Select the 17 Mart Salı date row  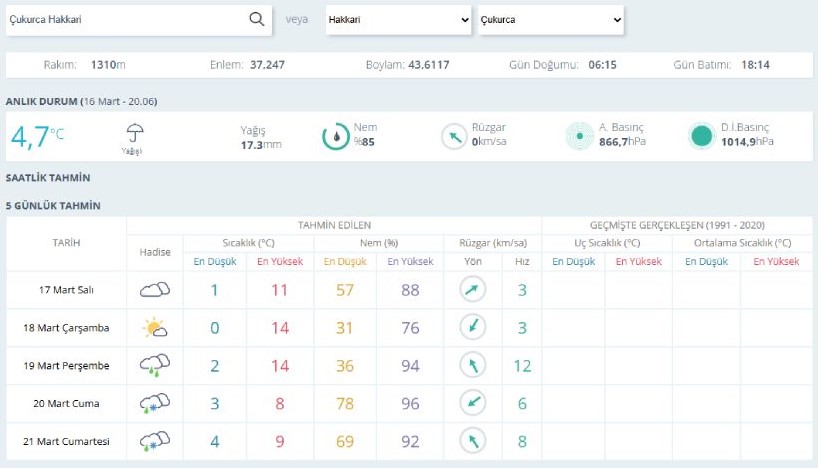click(66, 290)
